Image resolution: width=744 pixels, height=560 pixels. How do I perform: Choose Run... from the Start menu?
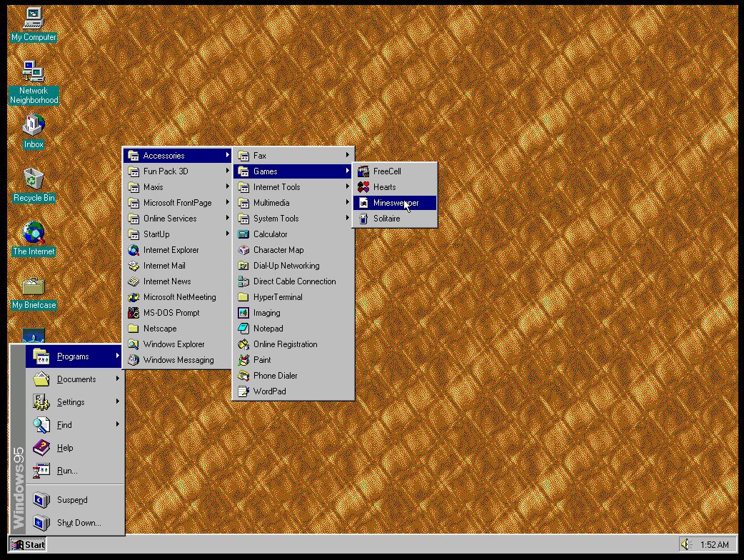pyautogui.click(x=74, y=471)
